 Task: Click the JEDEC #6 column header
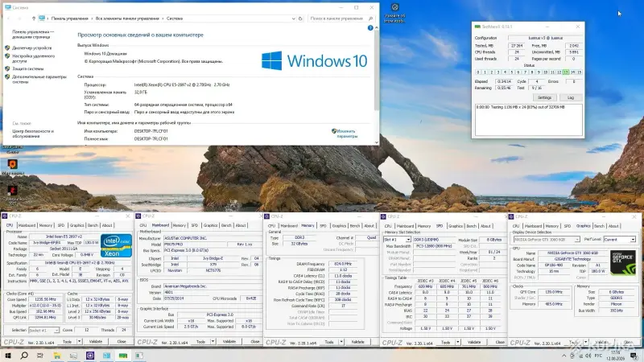click(x=490, y=281)
